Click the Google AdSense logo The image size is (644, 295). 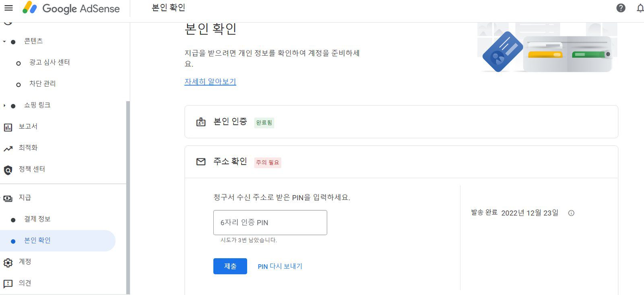(x=71, y=8)
